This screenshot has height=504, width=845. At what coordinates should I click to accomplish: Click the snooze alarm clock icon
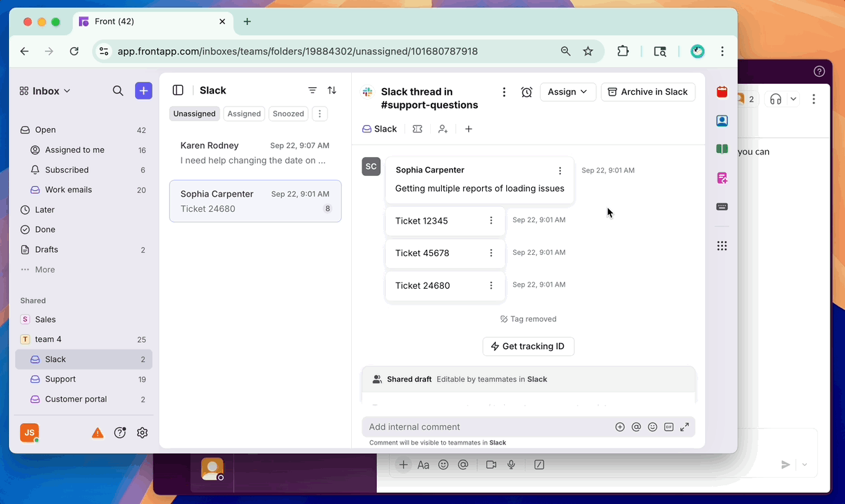pyautogui.click(x=526, y=92)
